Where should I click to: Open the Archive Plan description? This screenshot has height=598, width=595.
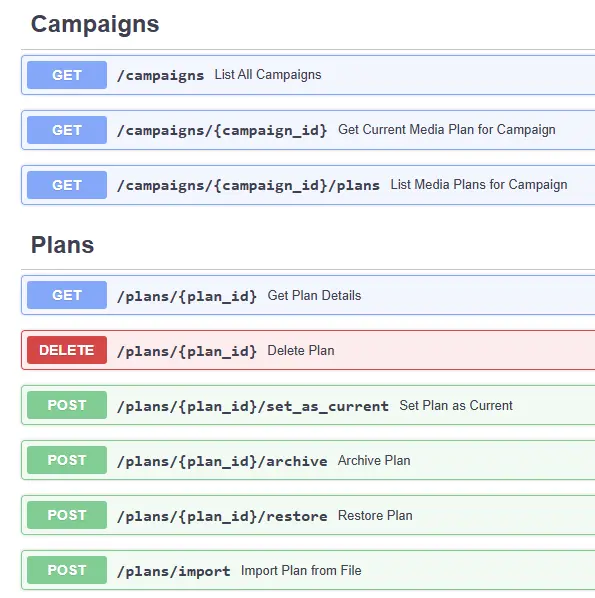tap(374, 460)
